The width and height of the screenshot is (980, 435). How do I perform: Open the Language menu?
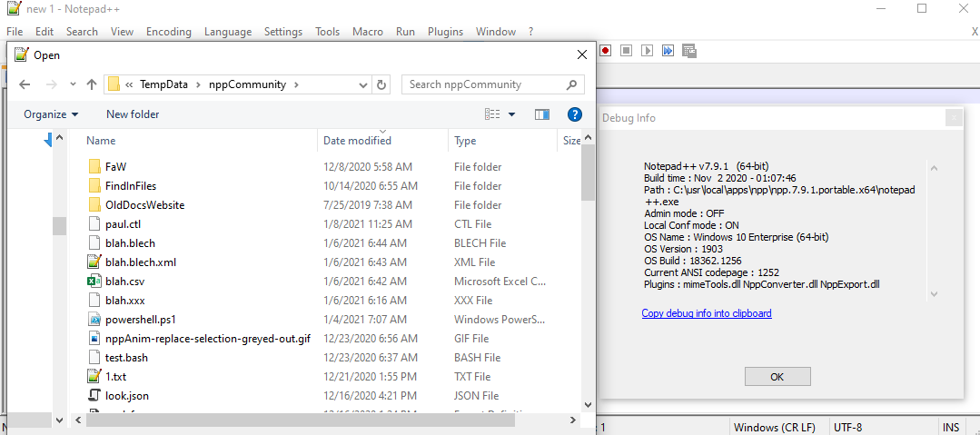[x=228, y=31]
